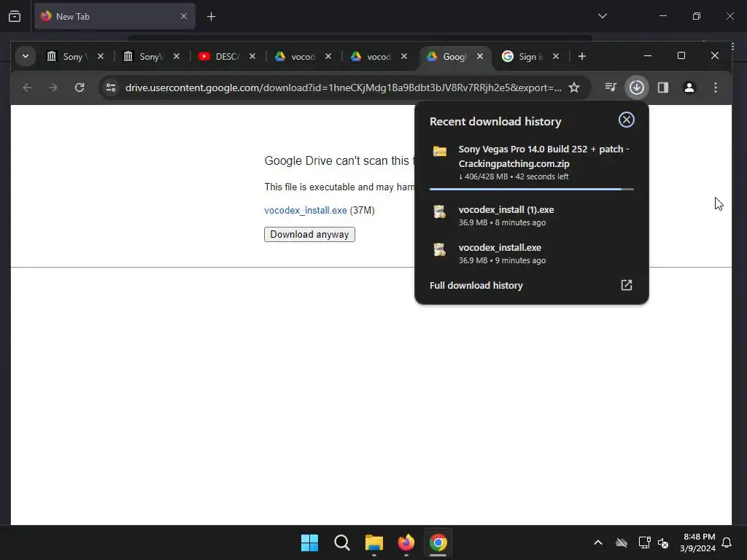Click the vocodex_install.exe file icon in history
The height and width of the screenshot is (560, 747).
pos(439,249)
